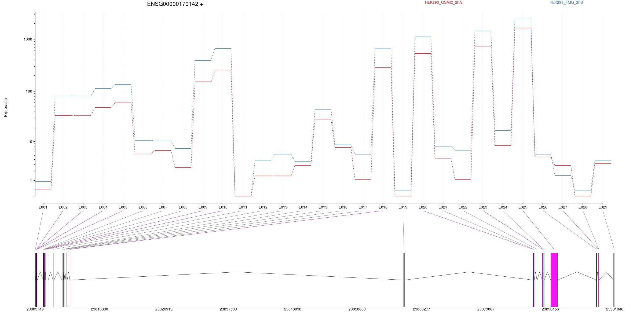Image resolution: width=644 pixels, height=322 pixels.
Task: Click exon label E007
Action: point(163,207)
